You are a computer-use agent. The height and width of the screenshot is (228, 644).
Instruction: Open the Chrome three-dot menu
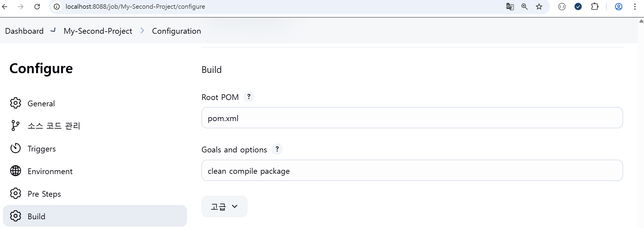pos(635,7)
